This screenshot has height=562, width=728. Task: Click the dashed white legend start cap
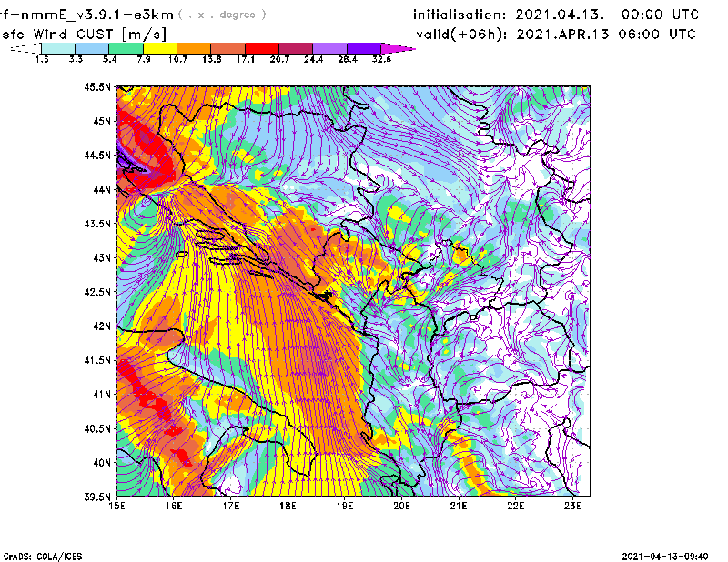point(25,48)
